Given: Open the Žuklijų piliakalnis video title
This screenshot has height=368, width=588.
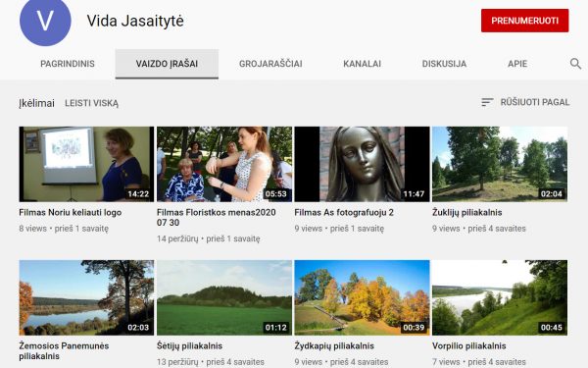Looking at the screenshot, I should point(466,213).
